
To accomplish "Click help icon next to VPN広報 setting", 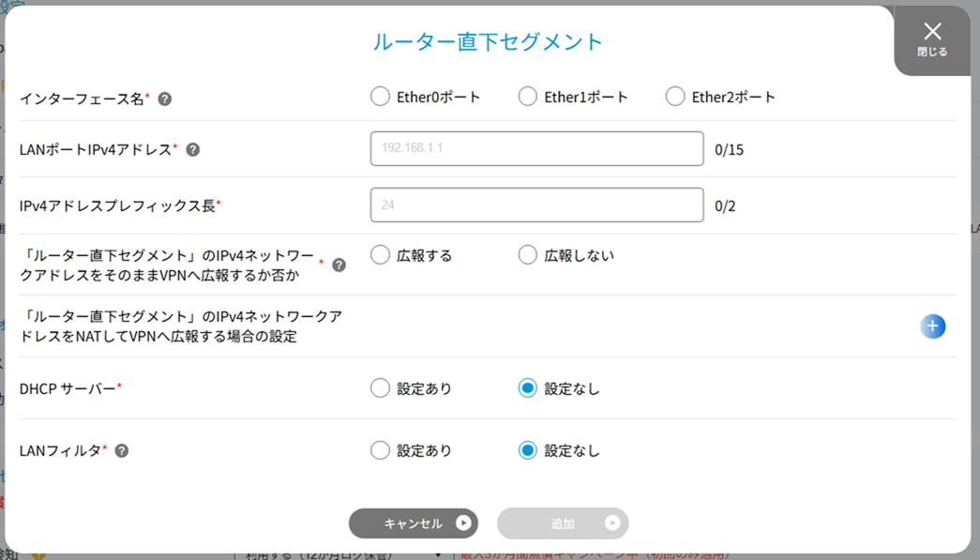I will [x=339, y=265].
